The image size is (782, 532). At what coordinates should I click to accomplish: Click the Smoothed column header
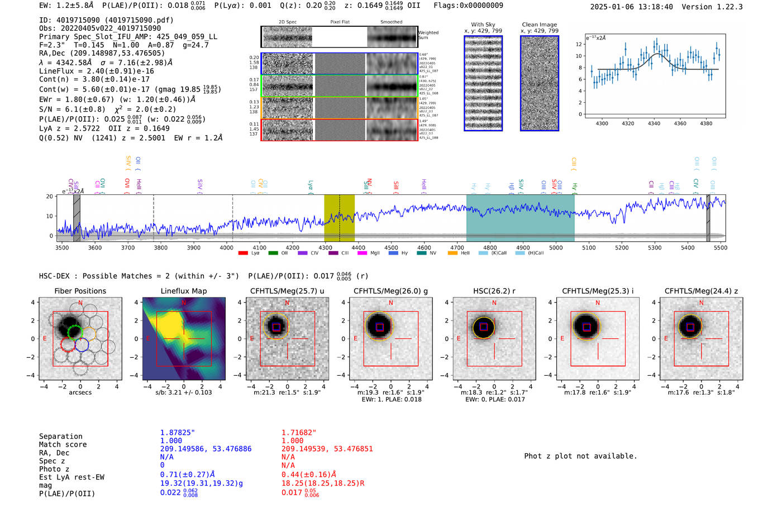(391, 22)
